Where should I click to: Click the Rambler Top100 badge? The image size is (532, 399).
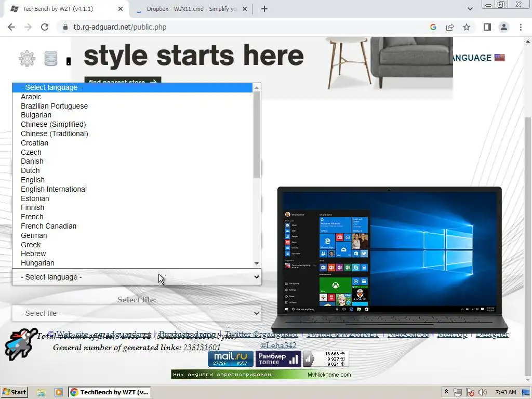[278, 359]
